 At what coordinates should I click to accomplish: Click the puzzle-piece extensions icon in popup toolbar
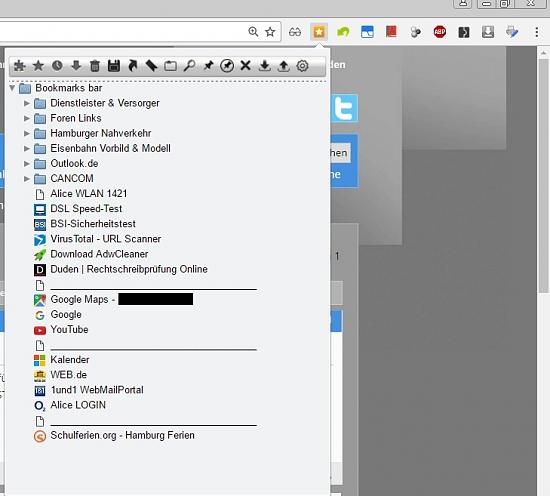click(20, 66)
